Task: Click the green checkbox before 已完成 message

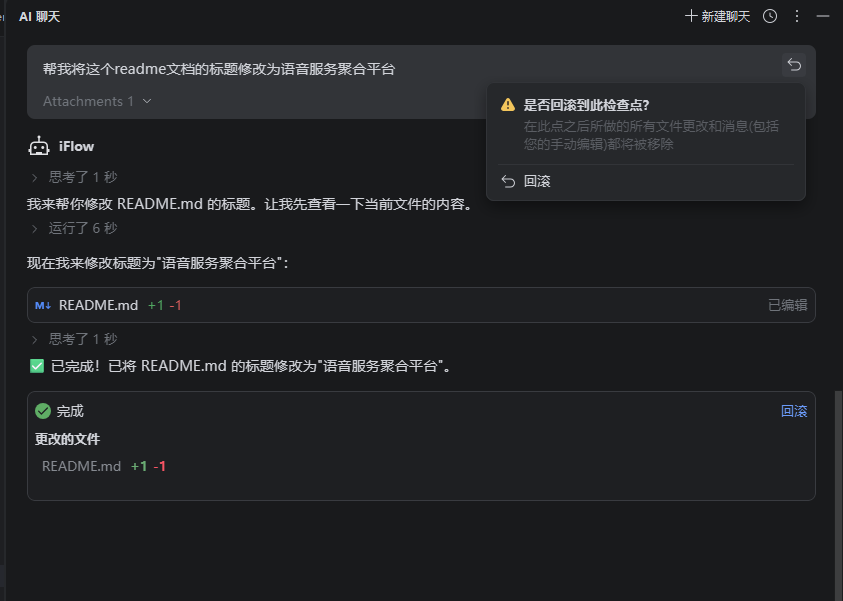Action: (x=37, y=366)
